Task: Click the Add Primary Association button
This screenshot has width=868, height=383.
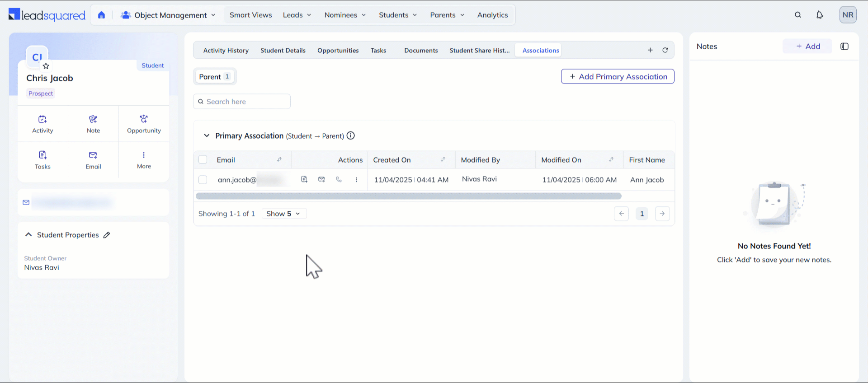Action: point(618,76)
